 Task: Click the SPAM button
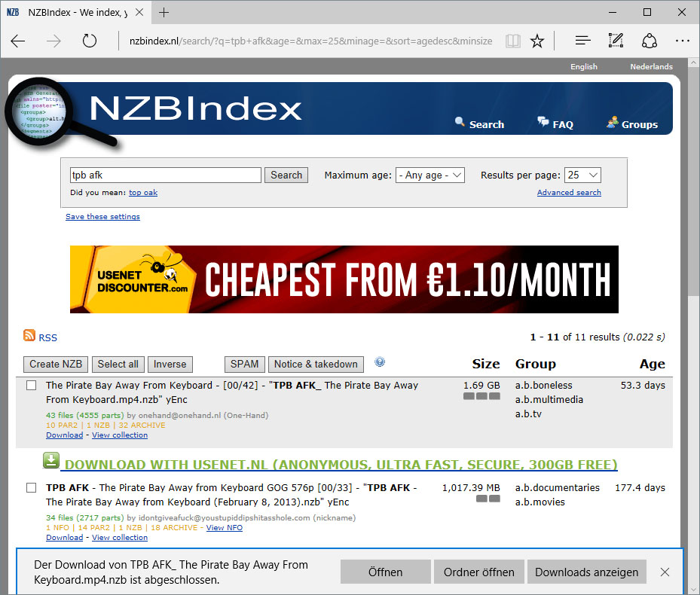pos(245,365)
